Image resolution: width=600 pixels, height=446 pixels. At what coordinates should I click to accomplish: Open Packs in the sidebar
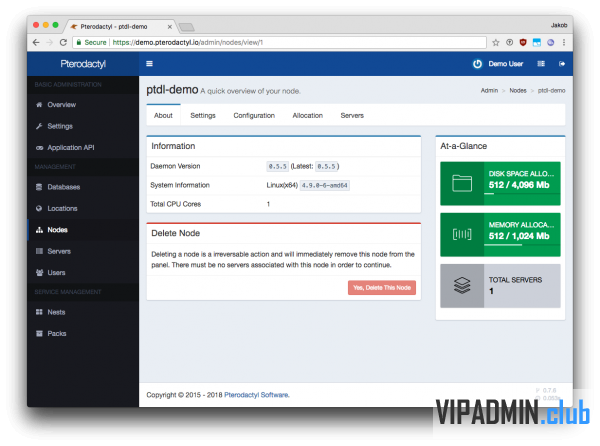pyautogui.click(x=83, y=334)
